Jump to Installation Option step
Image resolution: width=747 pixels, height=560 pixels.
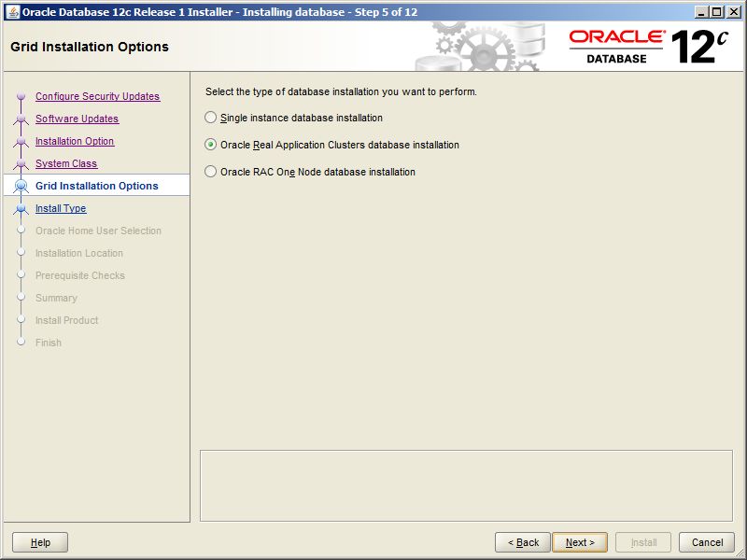pyautogui.click(x=75, y=141)
